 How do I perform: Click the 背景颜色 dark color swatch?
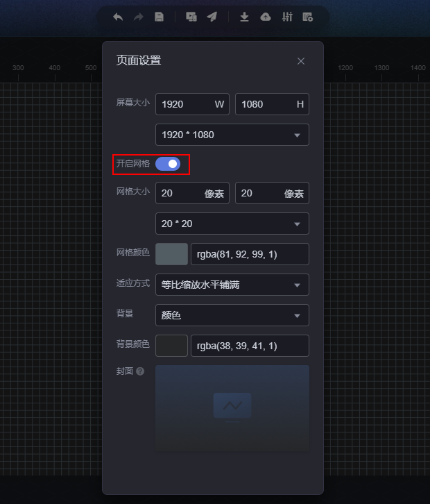(x=171, y=346)
